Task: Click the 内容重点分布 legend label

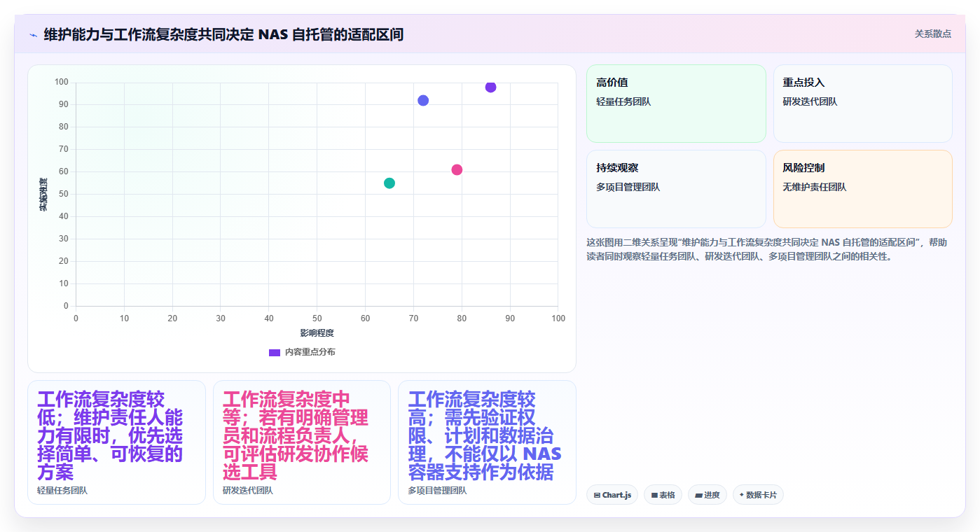Action: click(x=310, y=352)
